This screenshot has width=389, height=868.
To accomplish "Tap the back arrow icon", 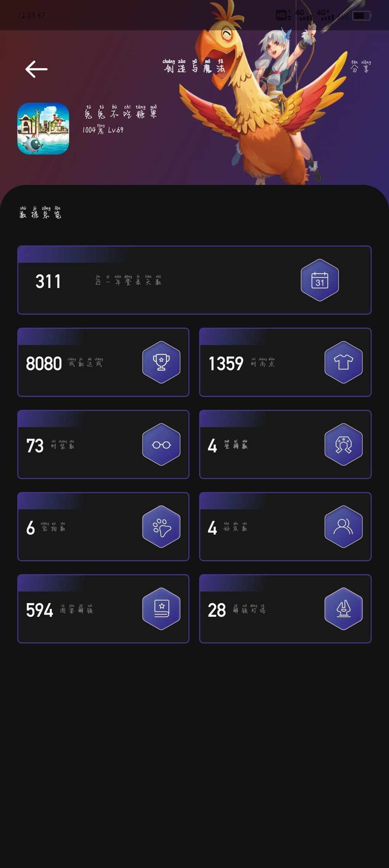I will [x=36, y=69].
